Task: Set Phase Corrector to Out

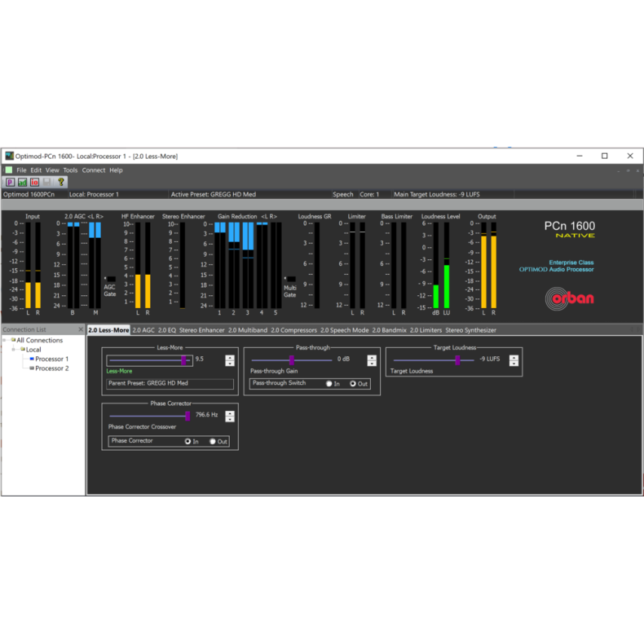Action: point(212,441)
